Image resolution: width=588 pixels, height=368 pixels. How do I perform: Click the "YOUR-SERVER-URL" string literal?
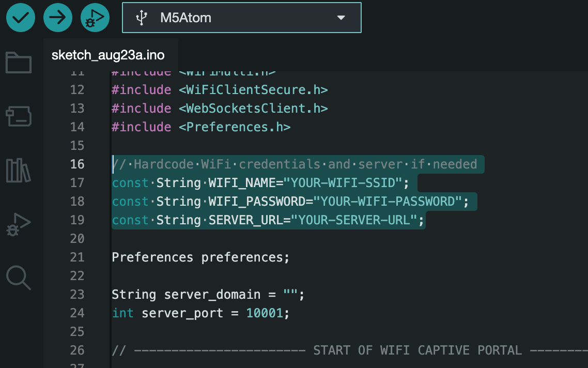pos(354,220)
